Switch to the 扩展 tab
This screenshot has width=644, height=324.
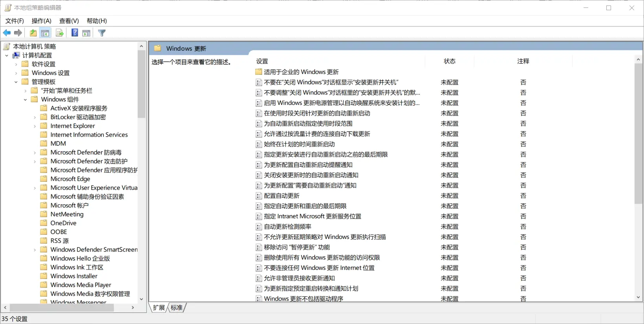[159, 308]
